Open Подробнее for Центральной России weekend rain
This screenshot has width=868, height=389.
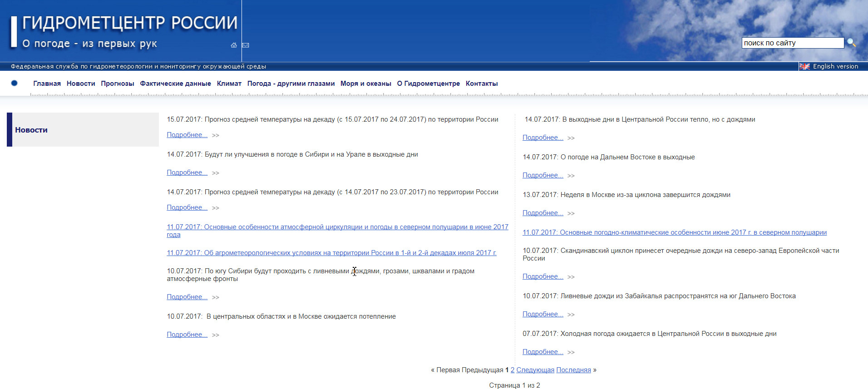pos(543,138)
